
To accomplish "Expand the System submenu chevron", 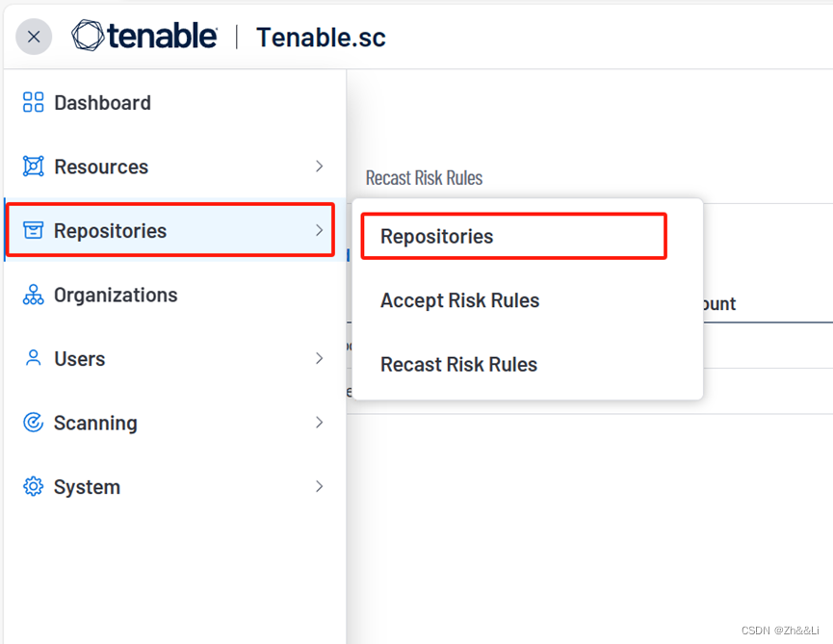I will tap(319, 486).
